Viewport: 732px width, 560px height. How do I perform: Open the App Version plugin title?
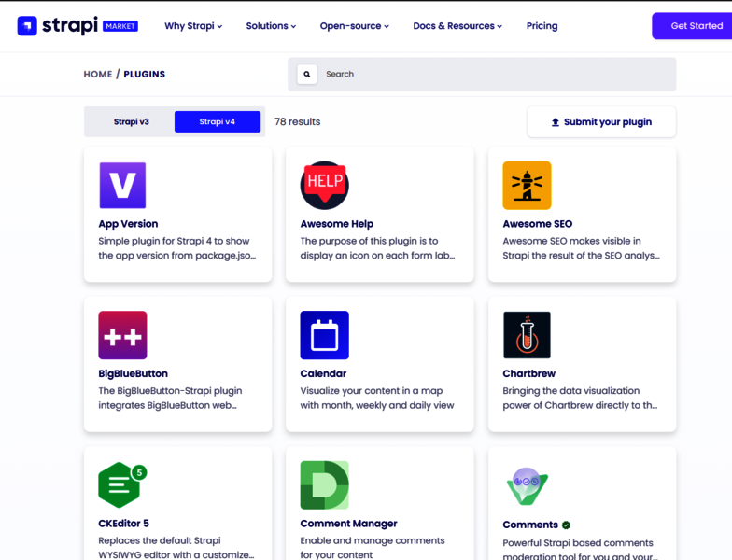click(x=128, y=224)
